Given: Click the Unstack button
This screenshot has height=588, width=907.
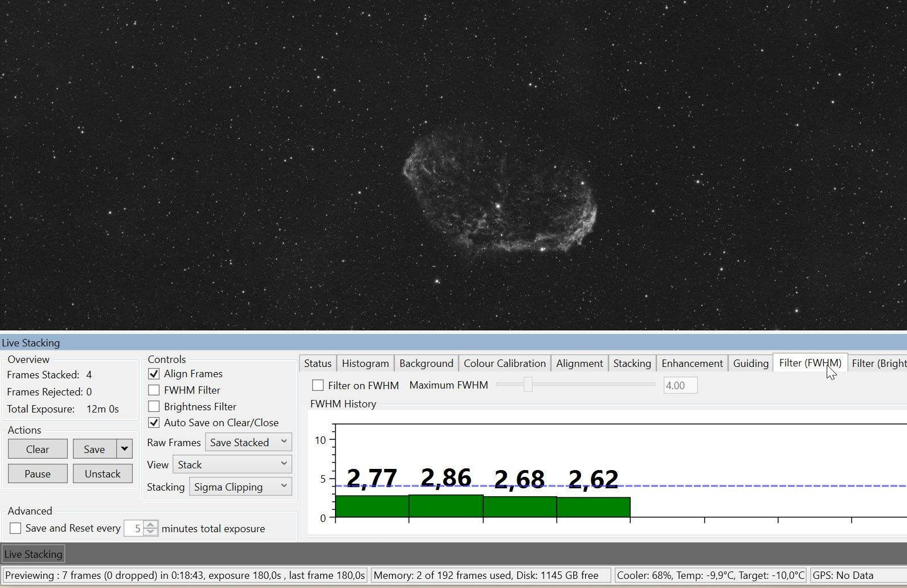Looking at the screenshot, I should (x=103, y=473).
